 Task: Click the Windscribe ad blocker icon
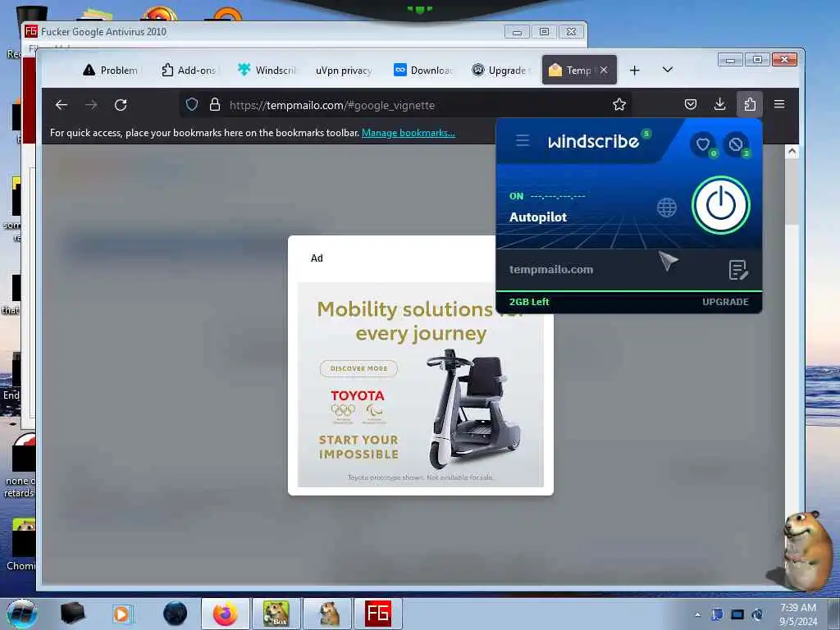coord(736,144)
